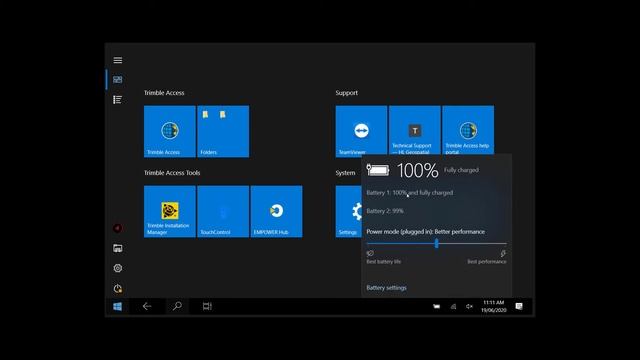640x360 pixels.
Task: Click the Trimble Access group heading
Action: pyautogui.click(x=164, y=93)
